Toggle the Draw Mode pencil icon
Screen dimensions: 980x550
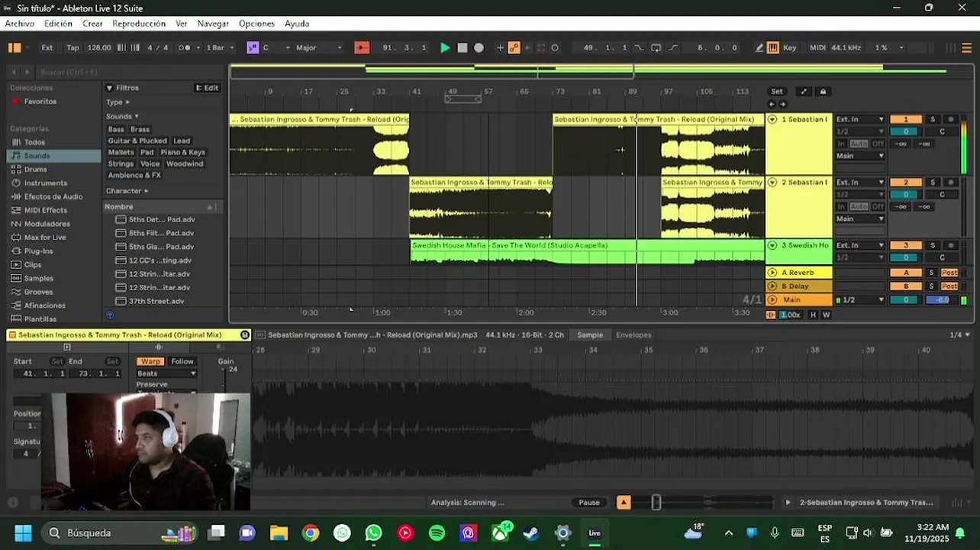[x=759, y=47]
